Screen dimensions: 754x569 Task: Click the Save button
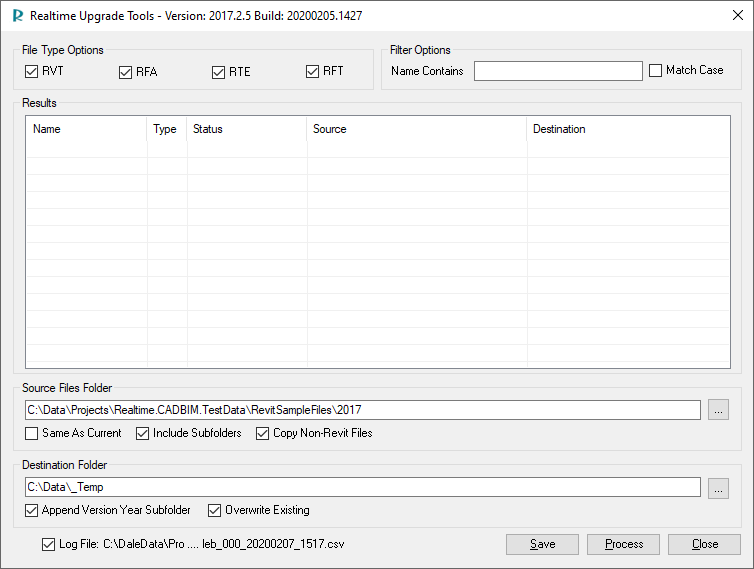coord(542,544)
